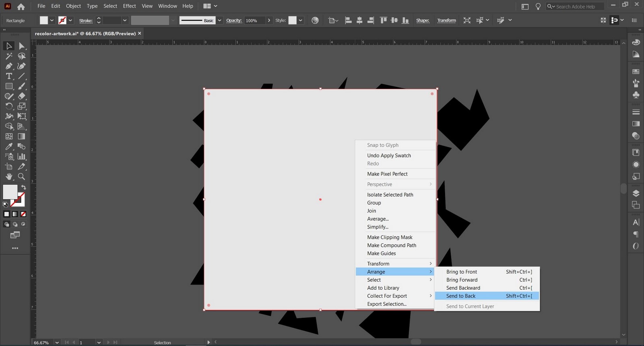Screen dimensions: 644x346
Task: Open artboard navigation dropdown
Action: [x=99, y=342]
